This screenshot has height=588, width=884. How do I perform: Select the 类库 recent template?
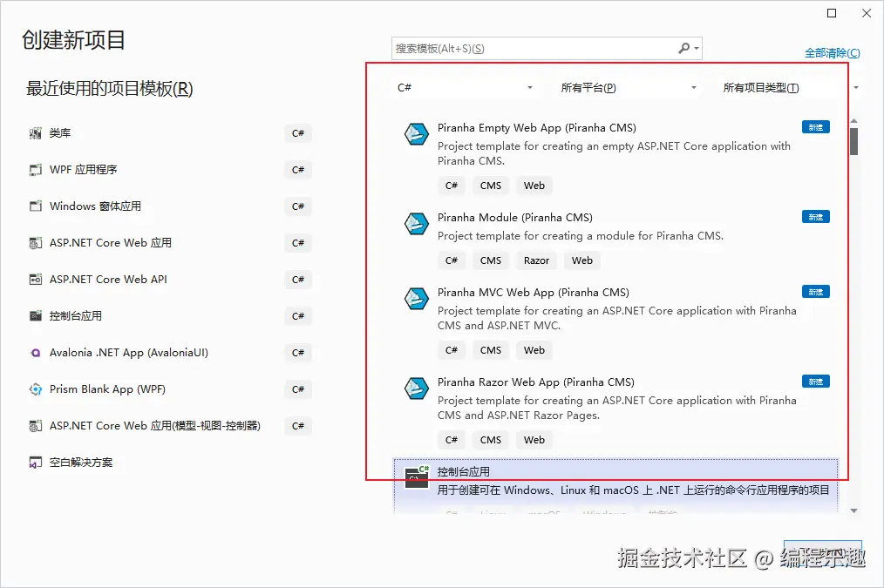point(170,133)
